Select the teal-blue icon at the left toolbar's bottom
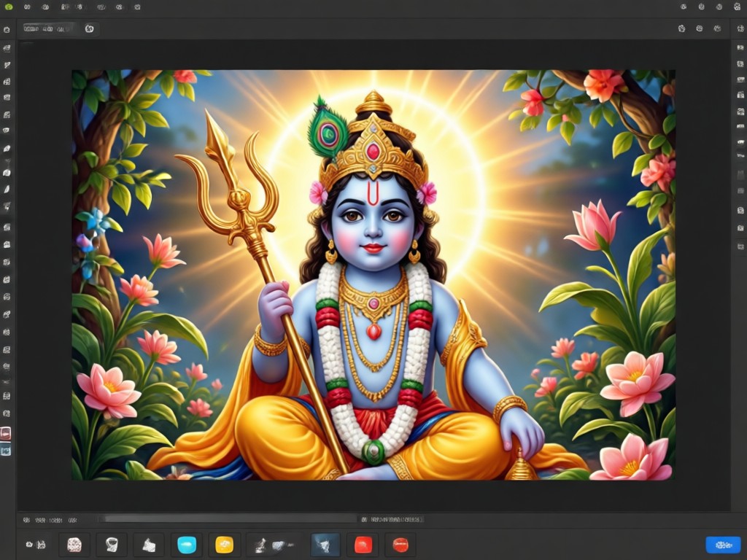747x560 pixels. 6,450
